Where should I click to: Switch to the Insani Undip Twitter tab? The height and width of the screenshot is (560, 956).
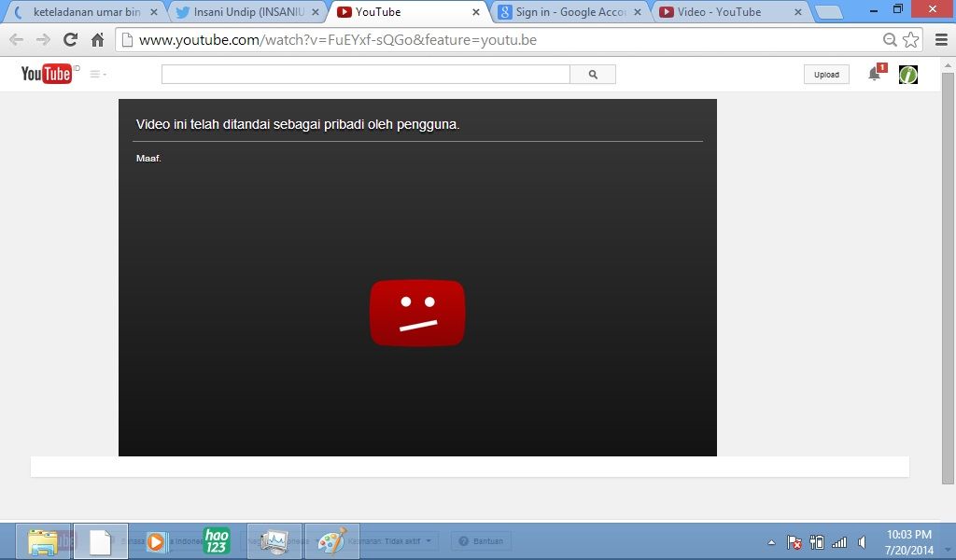tap(247, 12)
